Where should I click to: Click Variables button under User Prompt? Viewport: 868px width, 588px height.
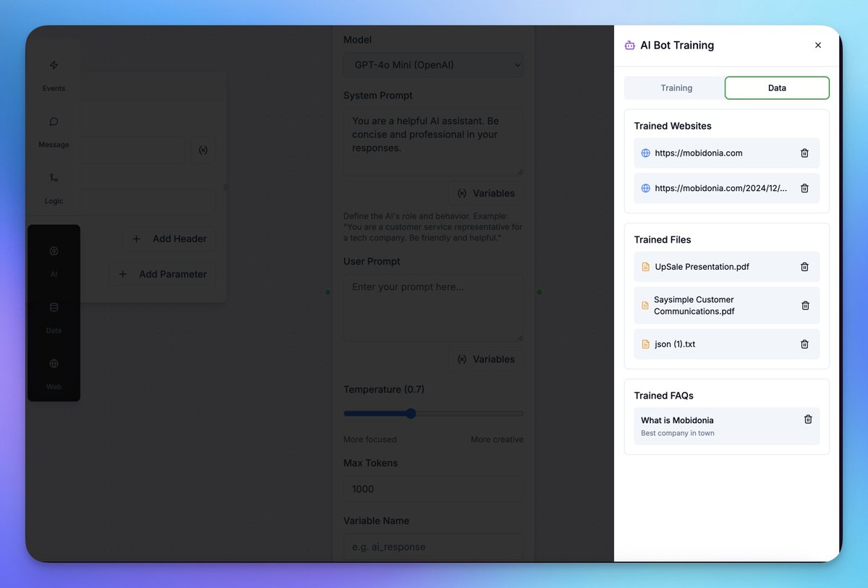(x=486, y=359)
